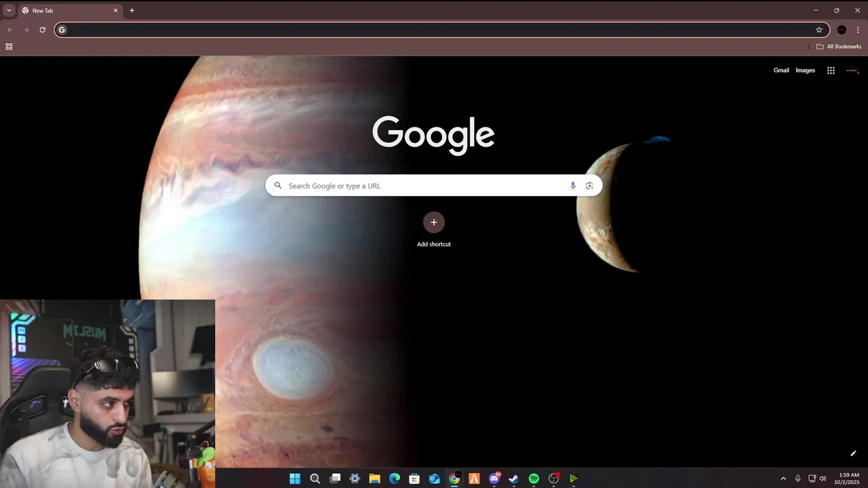Open the Gmail link
The height and width of the screenshot is (488, 868).
click(x=781, y=70)
